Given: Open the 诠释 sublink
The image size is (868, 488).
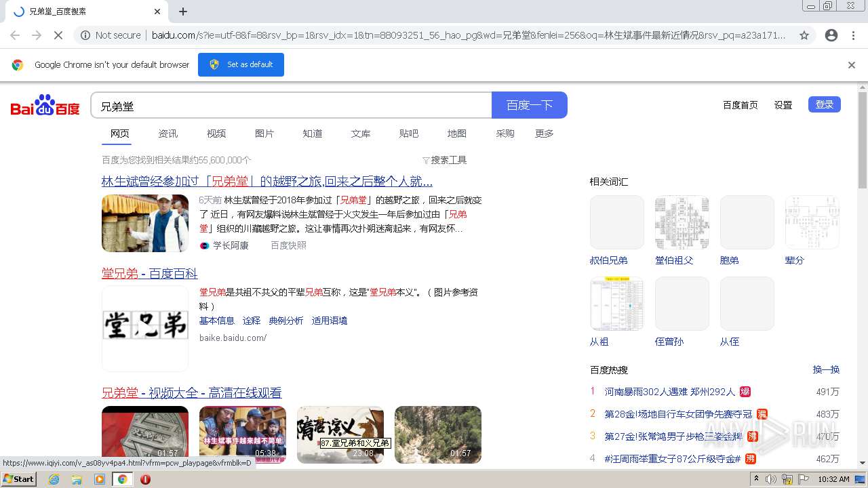Looking at the screenshot, I should point(252,321).
